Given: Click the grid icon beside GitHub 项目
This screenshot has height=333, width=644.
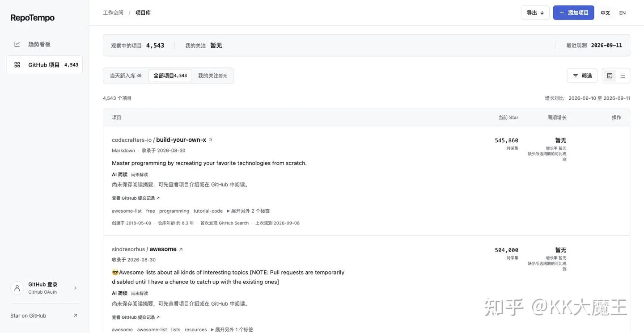Looking at the screenshot, I should pyautogui.click(x=17, y=65).
